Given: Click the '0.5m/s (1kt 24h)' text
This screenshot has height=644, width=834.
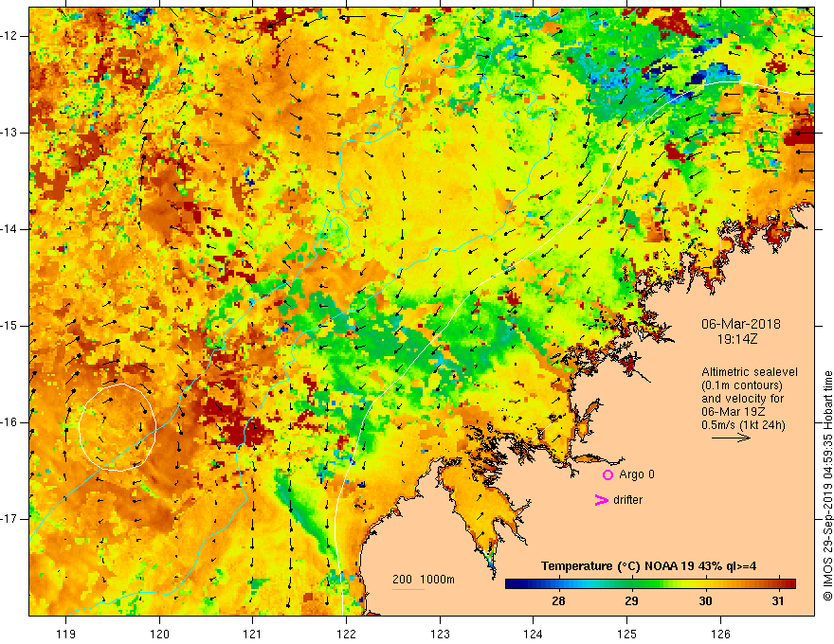Looking at the screenshot, I should (x=743, y=425).
